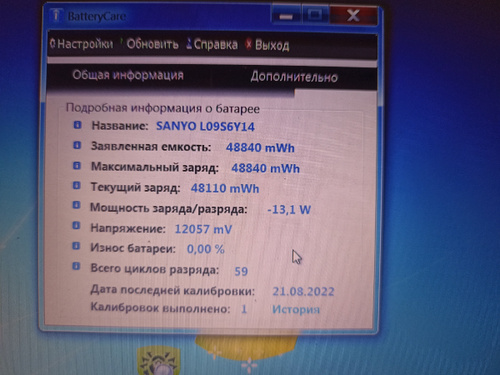Viewport: 500px width, 375px height.
Task: Switch to Общая информация tab
Action: tap(128, 75)
